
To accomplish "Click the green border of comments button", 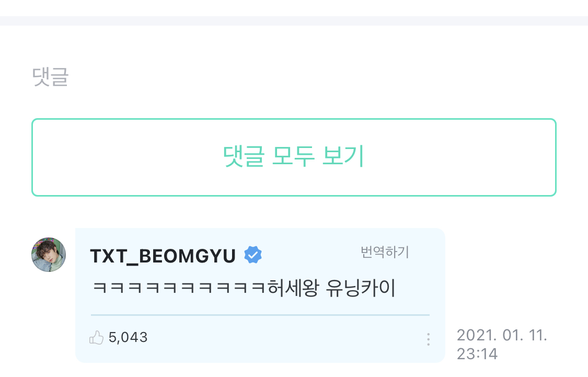I will coord(294,120).
